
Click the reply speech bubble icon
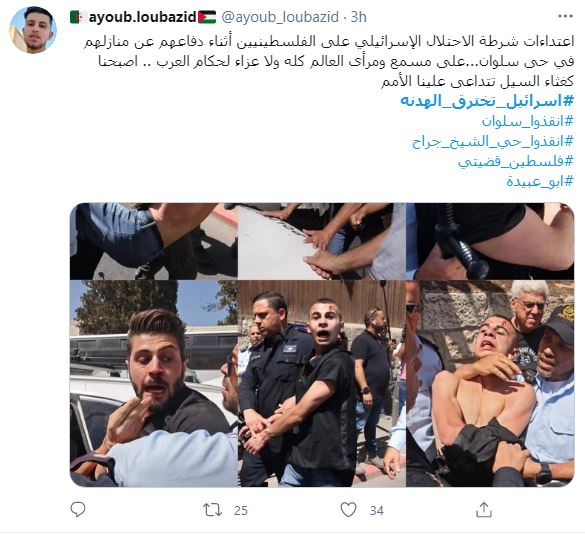(x=78, y=509)
